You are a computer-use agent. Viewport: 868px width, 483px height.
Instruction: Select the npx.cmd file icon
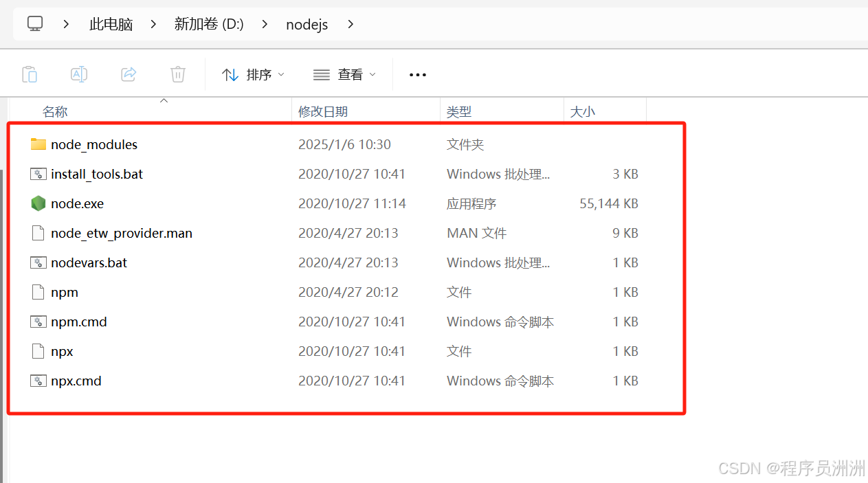[x=38, y=381]
